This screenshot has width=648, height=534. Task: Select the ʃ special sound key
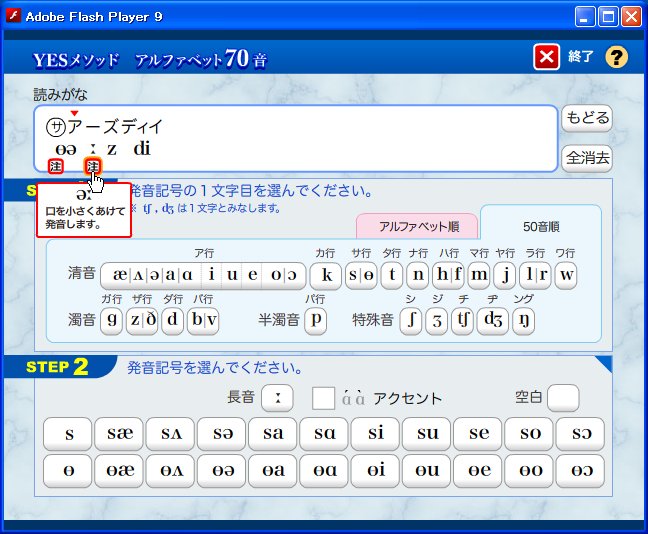tap(411, 320)
